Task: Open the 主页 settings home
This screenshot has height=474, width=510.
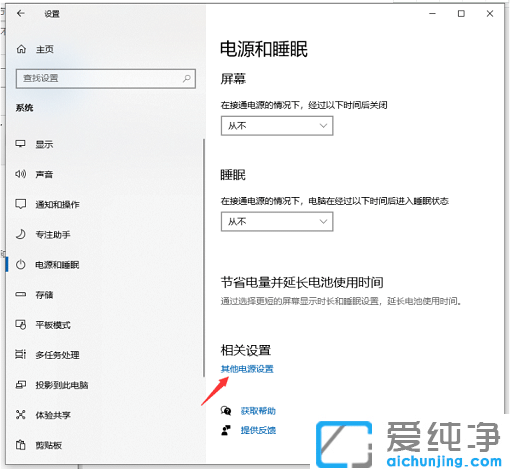Action: [x=45, y=49]
